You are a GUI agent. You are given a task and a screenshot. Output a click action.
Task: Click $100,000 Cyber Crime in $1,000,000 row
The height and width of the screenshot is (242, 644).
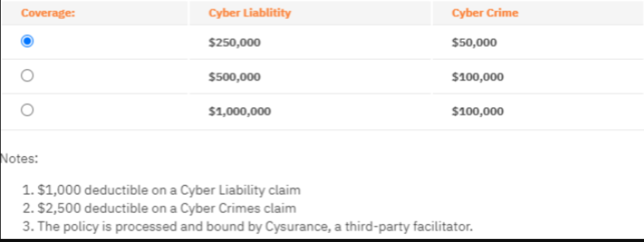point(478,112)
